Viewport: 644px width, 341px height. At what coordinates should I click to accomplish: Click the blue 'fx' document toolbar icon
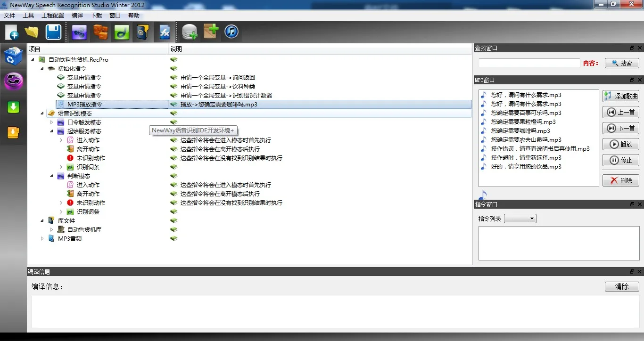(x=165, y=32)
